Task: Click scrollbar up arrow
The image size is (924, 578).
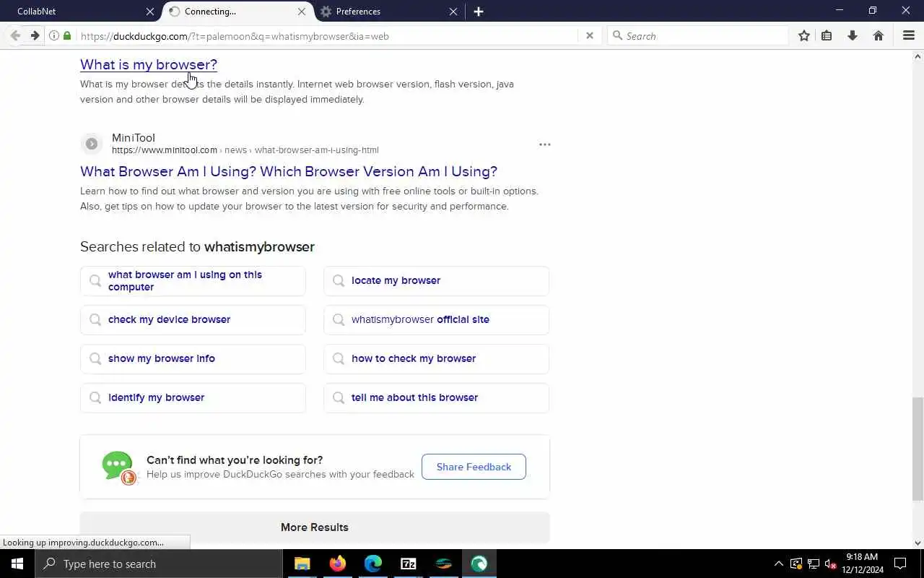Action: point(918,56)
